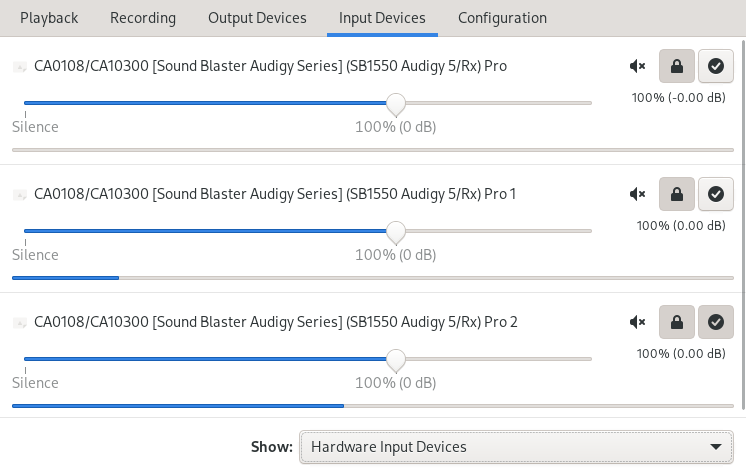Click the Pro 2 volume slider handle
This screenshot has width=746, height=476.
click(x=396, y=360)
